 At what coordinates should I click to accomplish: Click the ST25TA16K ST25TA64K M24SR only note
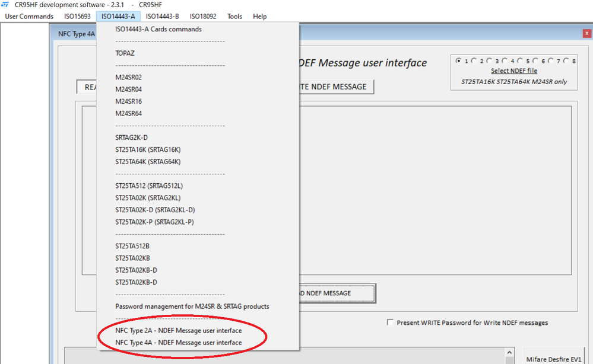[514, 82]
